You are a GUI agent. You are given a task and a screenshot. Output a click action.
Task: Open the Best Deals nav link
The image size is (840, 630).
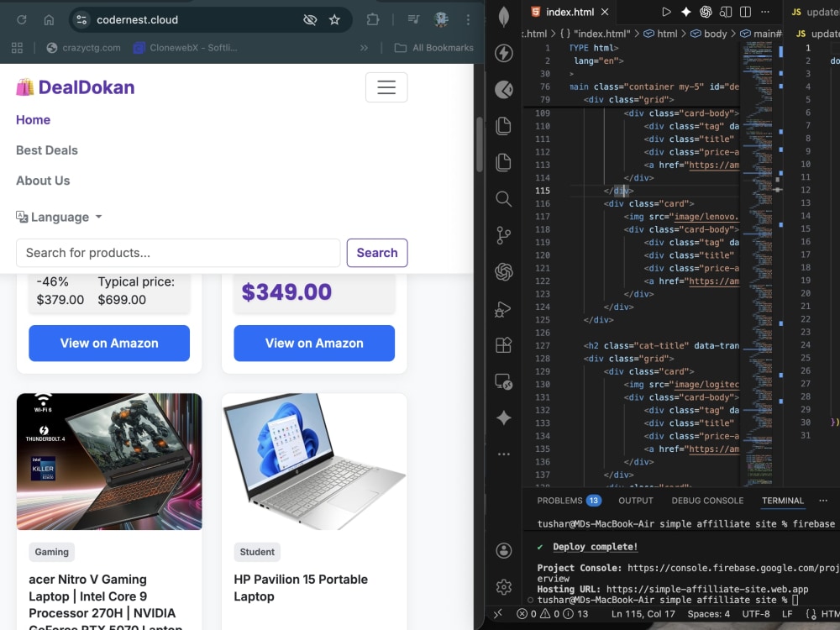(46, 150)
